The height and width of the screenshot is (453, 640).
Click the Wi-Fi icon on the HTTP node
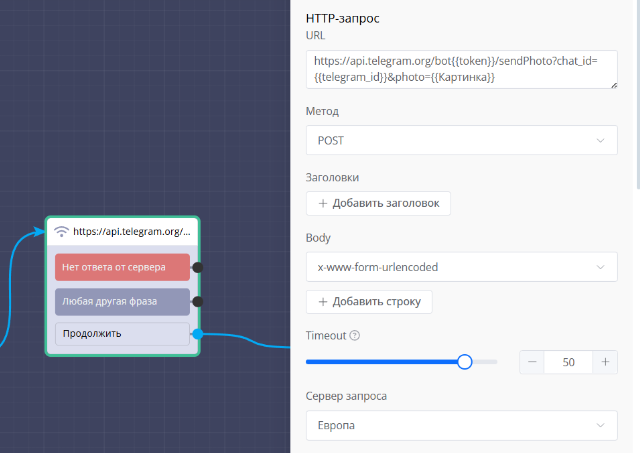pyautogui.click(x=61, y=231)
